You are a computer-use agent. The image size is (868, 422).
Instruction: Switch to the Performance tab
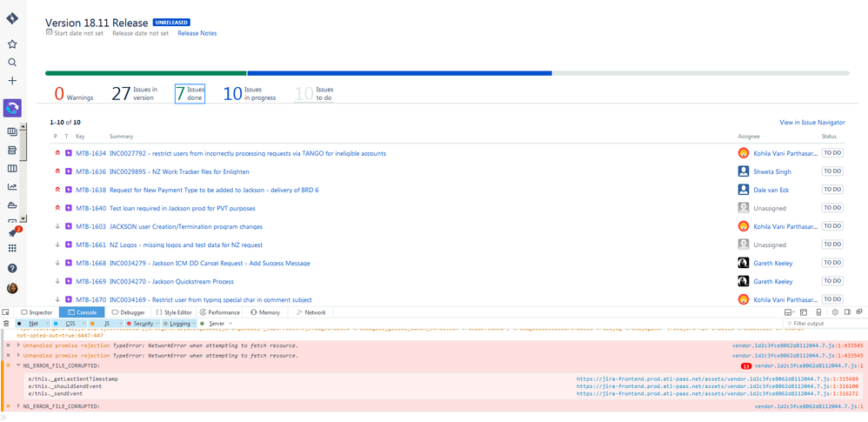pyautogui.click(x=220, y=312)
